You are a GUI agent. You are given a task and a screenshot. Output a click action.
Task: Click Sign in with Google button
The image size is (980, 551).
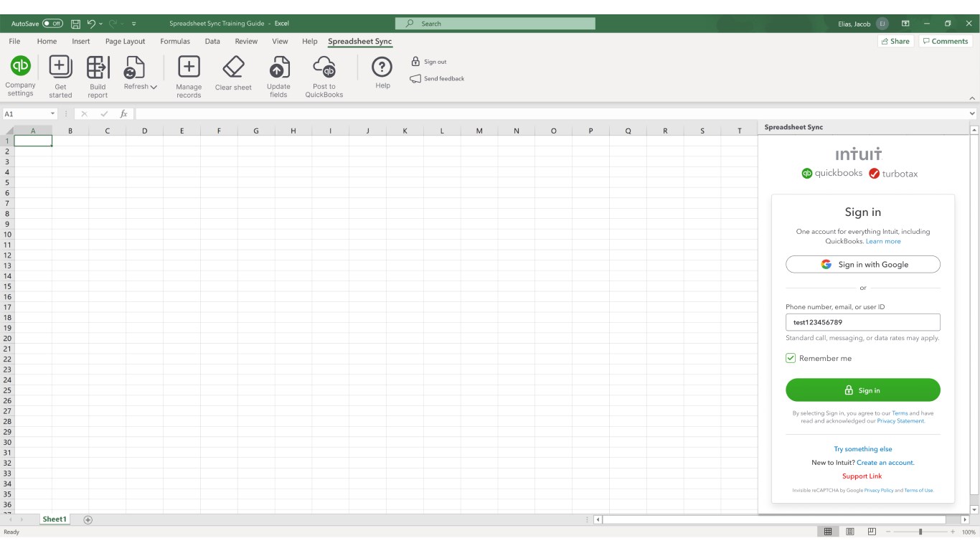pos(863,264)
